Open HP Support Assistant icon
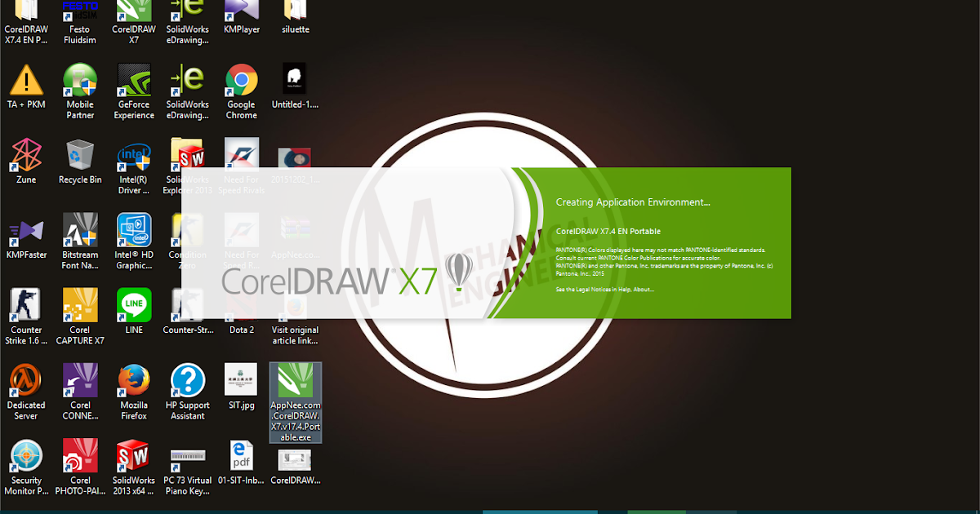 (x=188, y=392)
